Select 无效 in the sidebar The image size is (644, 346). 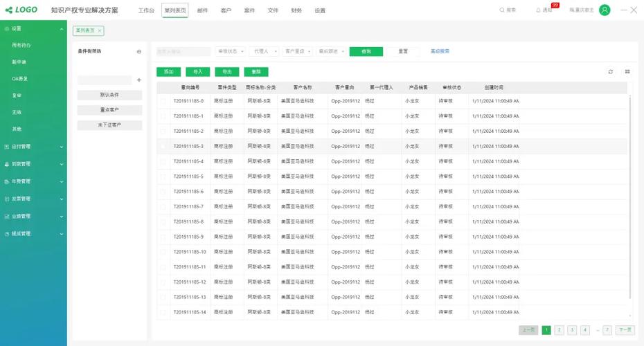(x=17, y=112)
